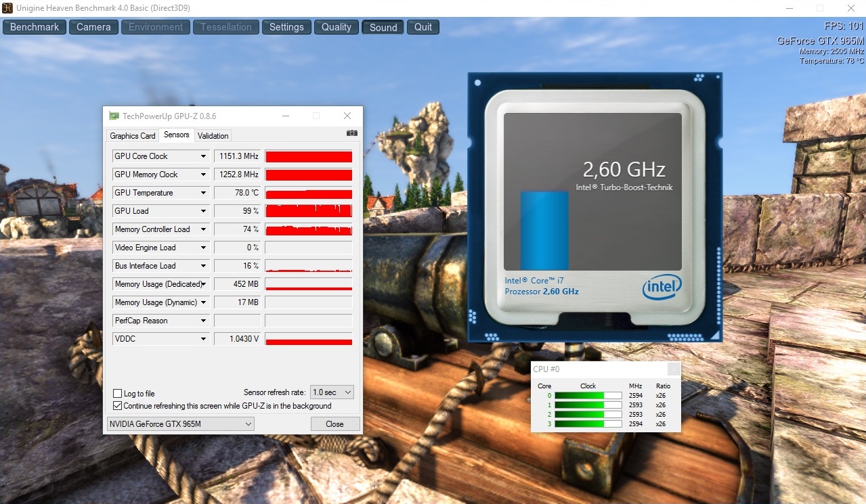Close the GPU-Z window with the X
The image size is (866, 504).
point(347,116)
